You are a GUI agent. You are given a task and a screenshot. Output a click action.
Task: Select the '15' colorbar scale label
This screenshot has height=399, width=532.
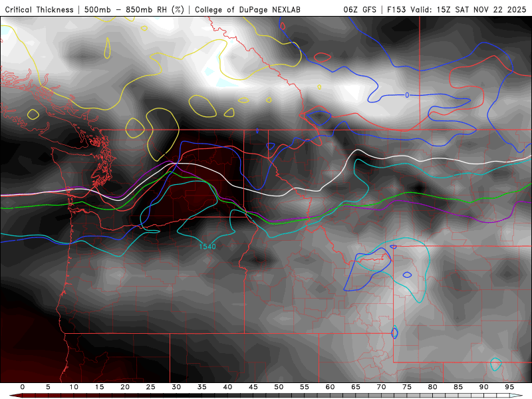coord(99,387)
